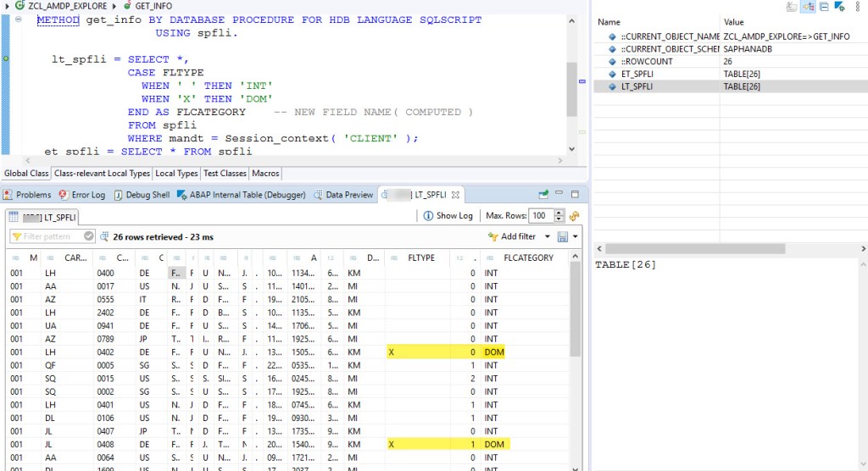Click the Show Log button
This screenshot has height=471, width=868.
coord(448,216)
